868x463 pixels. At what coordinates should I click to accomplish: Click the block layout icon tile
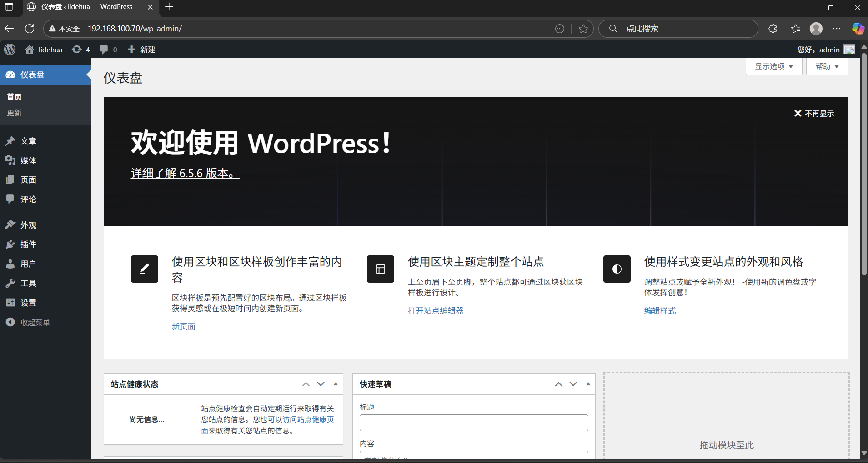click(381, 269)
